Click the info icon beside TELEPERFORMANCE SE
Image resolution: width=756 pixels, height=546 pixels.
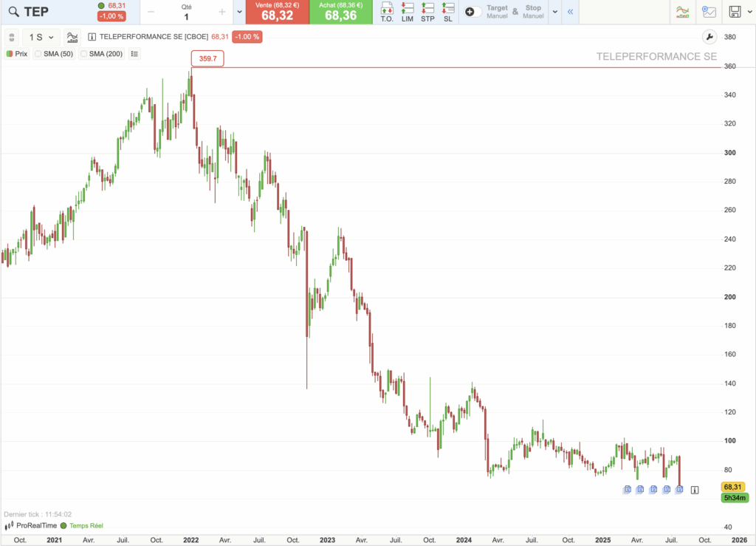pyautogui.click(x=91, y=35)
